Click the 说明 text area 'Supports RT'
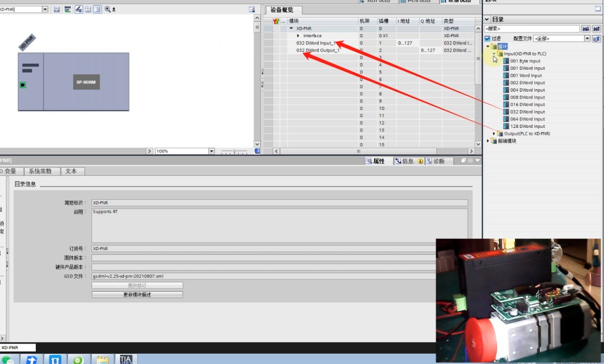 coord(280,226)
